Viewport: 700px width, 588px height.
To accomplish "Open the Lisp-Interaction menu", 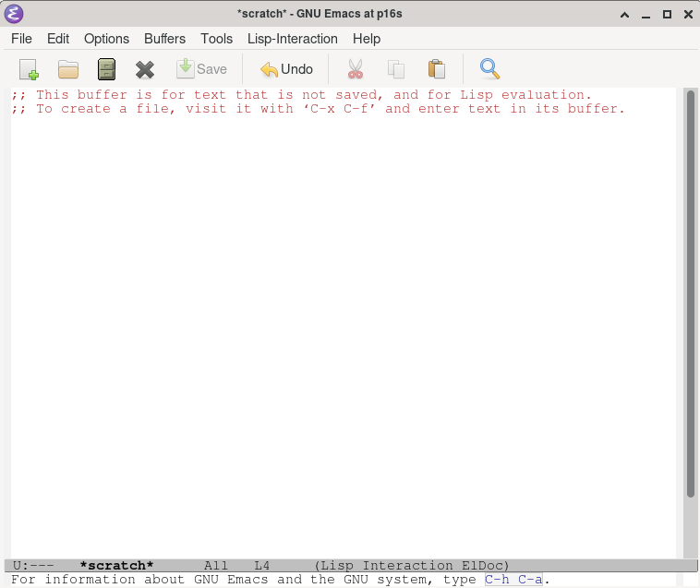I will coord(293,39).
